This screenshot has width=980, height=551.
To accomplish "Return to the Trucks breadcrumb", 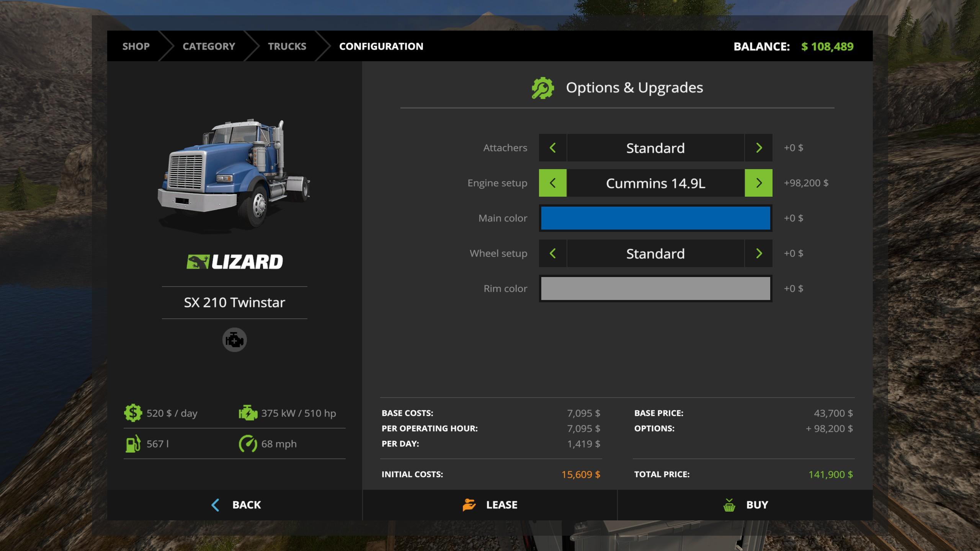I will (287, 46).
